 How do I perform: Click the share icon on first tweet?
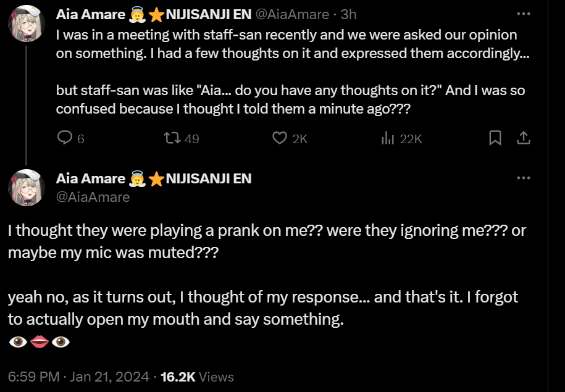(x=523, y=138)
